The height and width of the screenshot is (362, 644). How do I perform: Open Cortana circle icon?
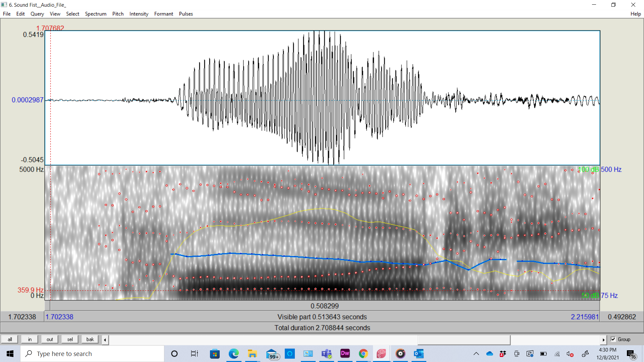[174, 354]
